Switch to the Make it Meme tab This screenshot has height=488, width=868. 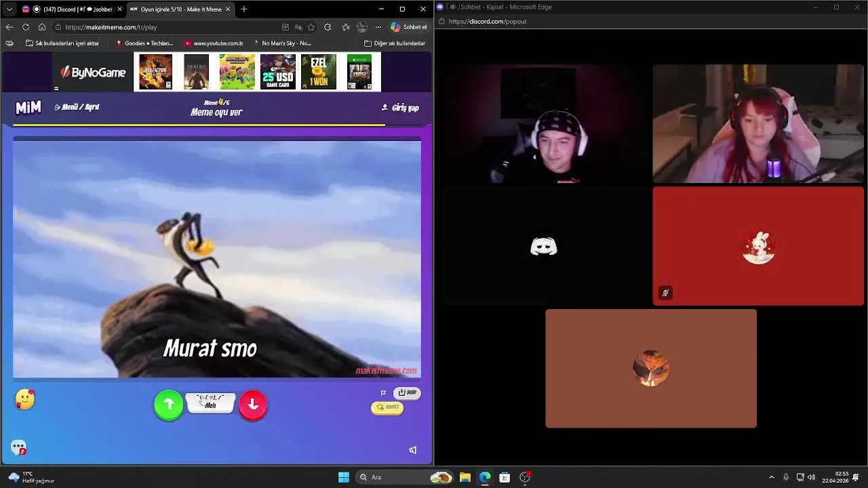click(x=180, y=9)
